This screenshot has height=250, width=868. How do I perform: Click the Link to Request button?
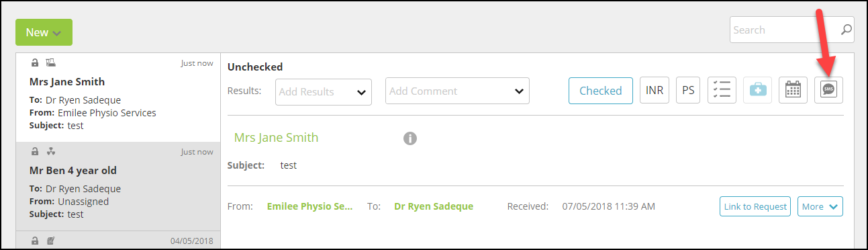point(755,206)
